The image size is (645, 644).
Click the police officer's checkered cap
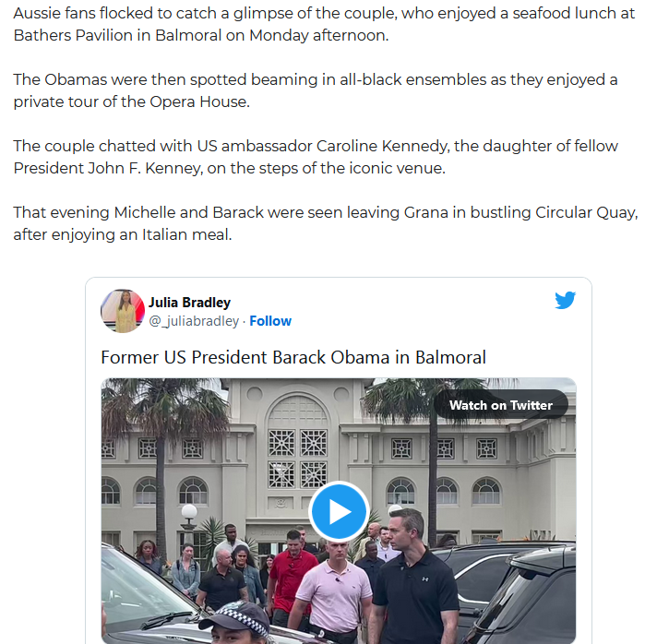[235, 615]
